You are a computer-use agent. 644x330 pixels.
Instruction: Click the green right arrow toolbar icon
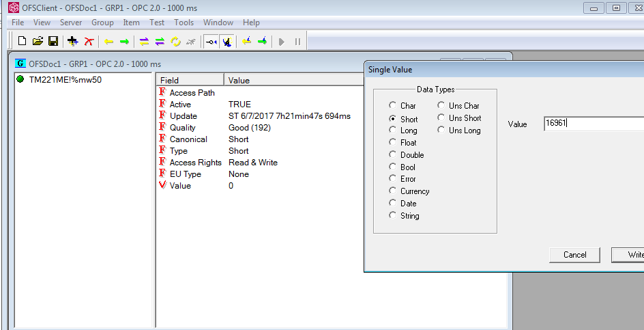pyautogui.click(x=124, y=42)
